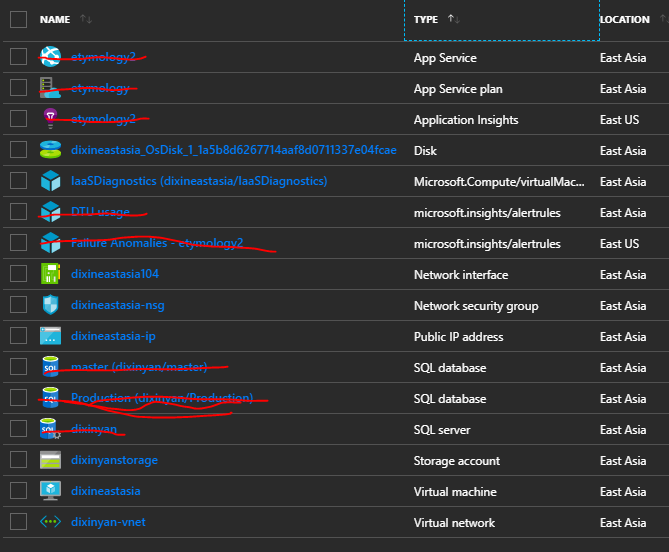The width and height of the screenshot is (669, 552).
Task: Click the NAME column header
Action: (x=55, y=20)
